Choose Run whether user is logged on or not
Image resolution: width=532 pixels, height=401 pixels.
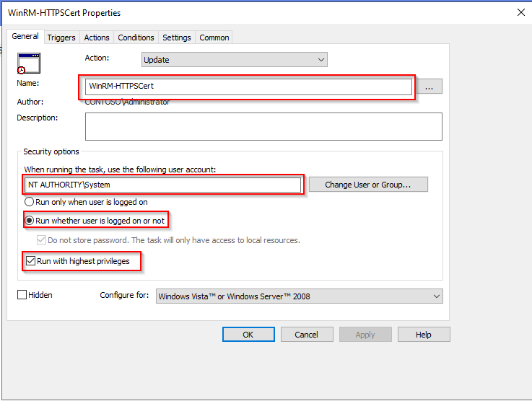point(30,221)
